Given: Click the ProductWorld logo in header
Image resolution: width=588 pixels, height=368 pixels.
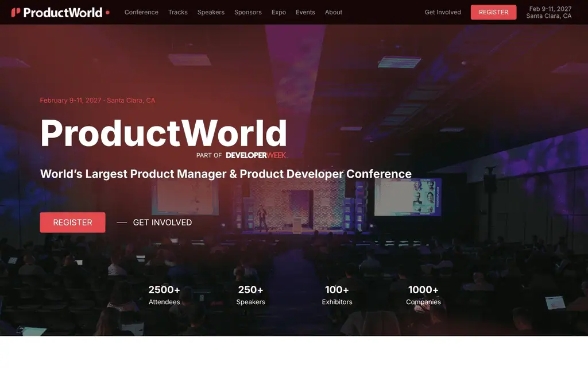Looking at the screenshot, I should click(60, 13).
